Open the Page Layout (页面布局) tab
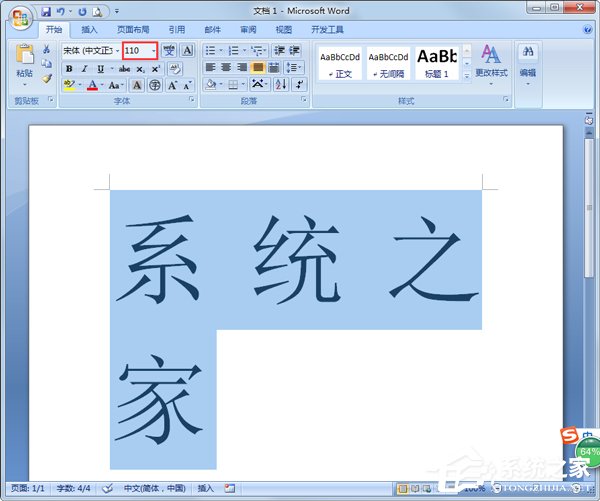This screenshot has width=600, height=501. click(132, 30)
